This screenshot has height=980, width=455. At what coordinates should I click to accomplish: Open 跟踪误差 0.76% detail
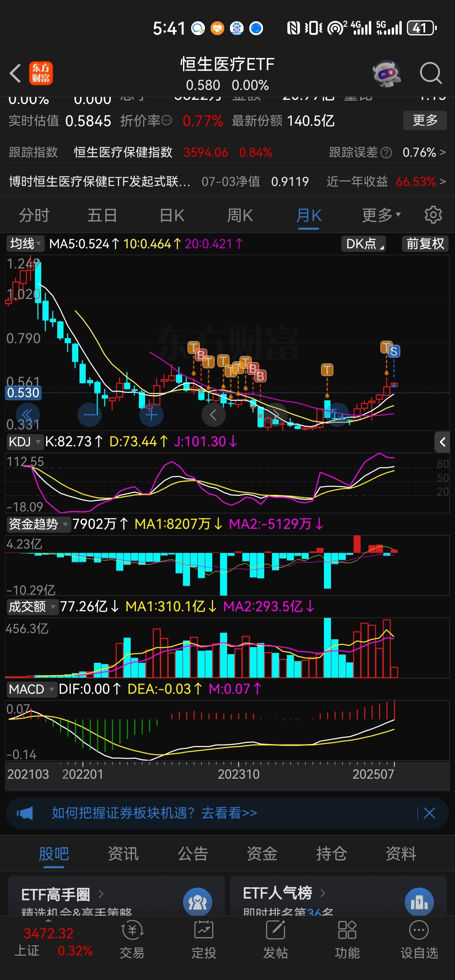tap(387, 152)
